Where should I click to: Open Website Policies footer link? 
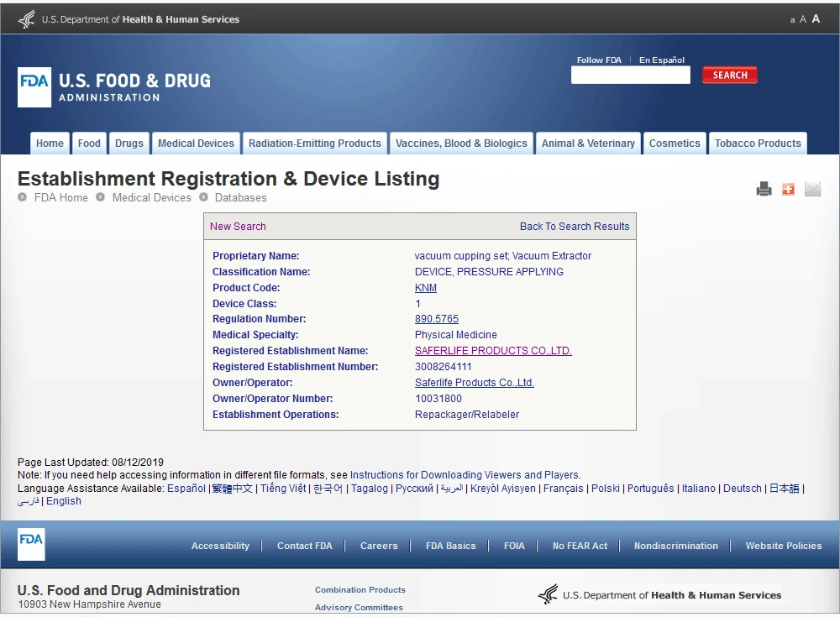point(783,546)
